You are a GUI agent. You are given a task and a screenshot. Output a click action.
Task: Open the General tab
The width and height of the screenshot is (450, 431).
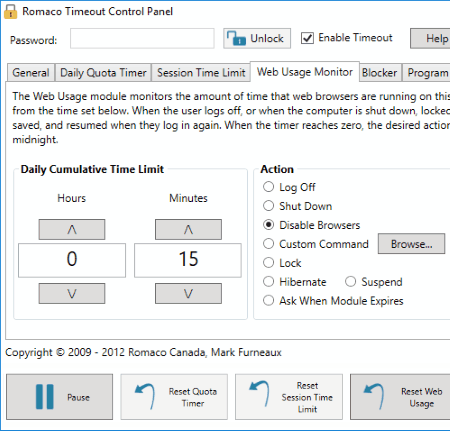pos(31,73)
